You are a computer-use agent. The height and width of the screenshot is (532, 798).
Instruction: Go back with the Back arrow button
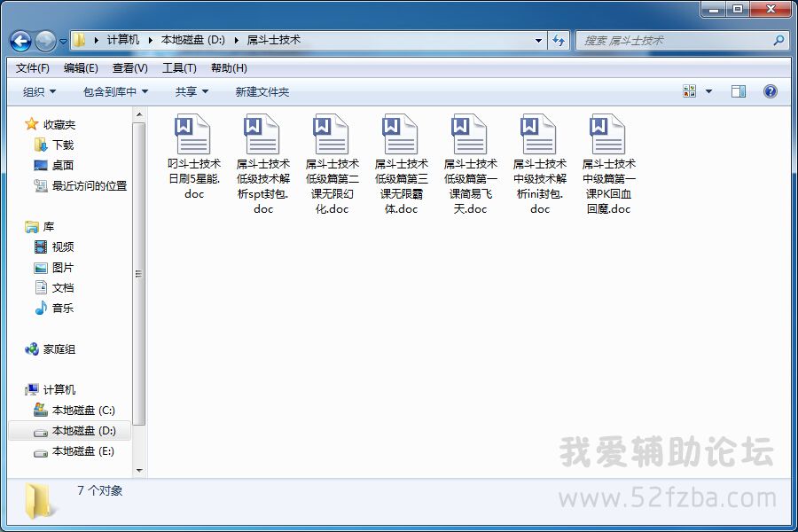[21, 42]
